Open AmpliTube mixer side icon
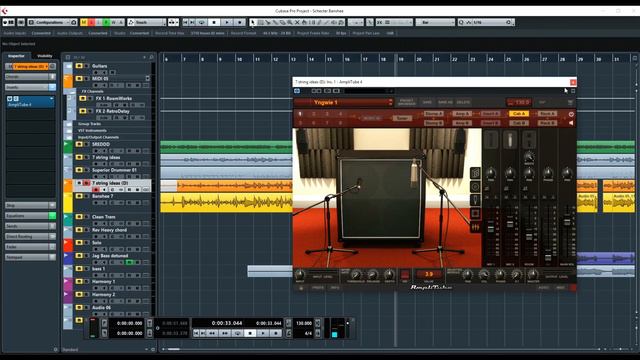 point(476,227)
